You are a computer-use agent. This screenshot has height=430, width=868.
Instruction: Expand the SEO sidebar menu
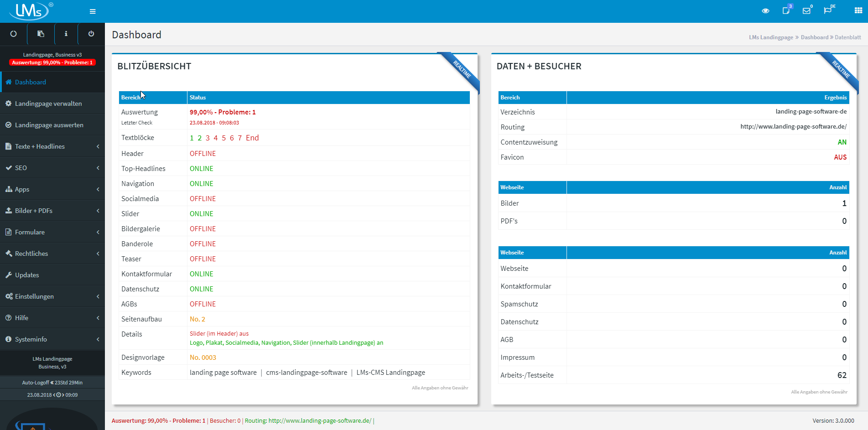point(21,168)
